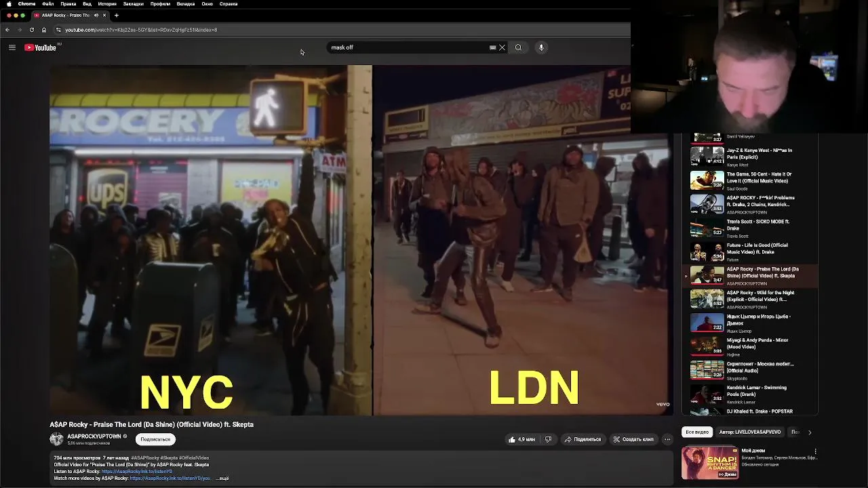The image size is (868, 488).
Task: Open the Профили menu
Action: [x=161, y=3]
